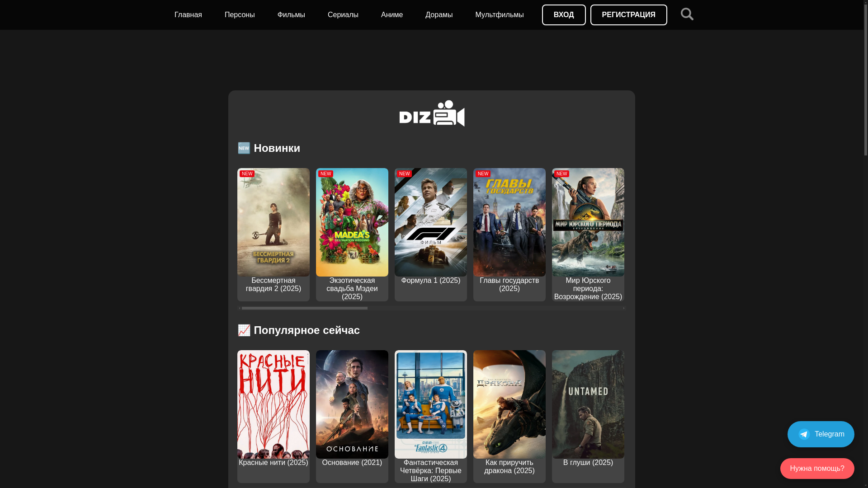Click the Telegram paper plane icon
868x488 pixels.
tap(804, 434)
